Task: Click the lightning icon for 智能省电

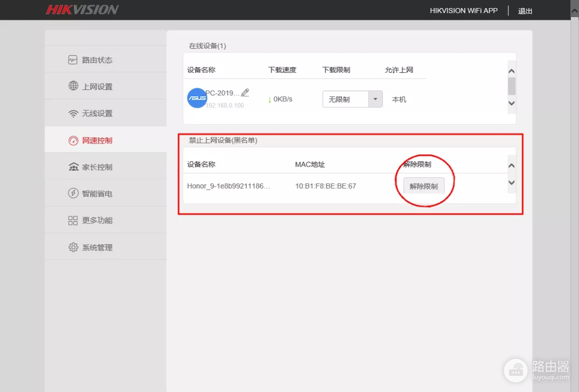Action: pyautogui.click(x=73, y=193)
